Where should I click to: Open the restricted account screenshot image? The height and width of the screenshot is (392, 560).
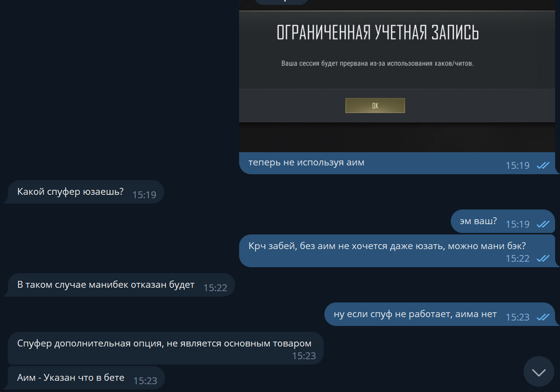click(397, 76)
